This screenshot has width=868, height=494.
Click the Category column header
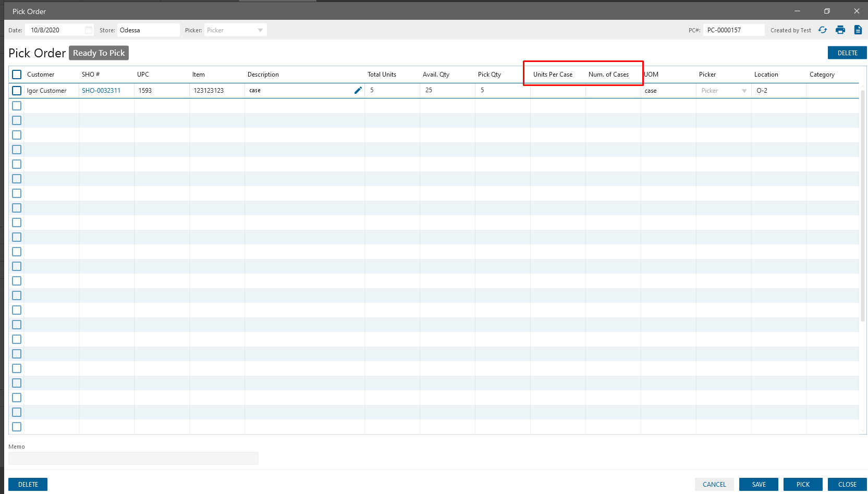tap(822, 75)
